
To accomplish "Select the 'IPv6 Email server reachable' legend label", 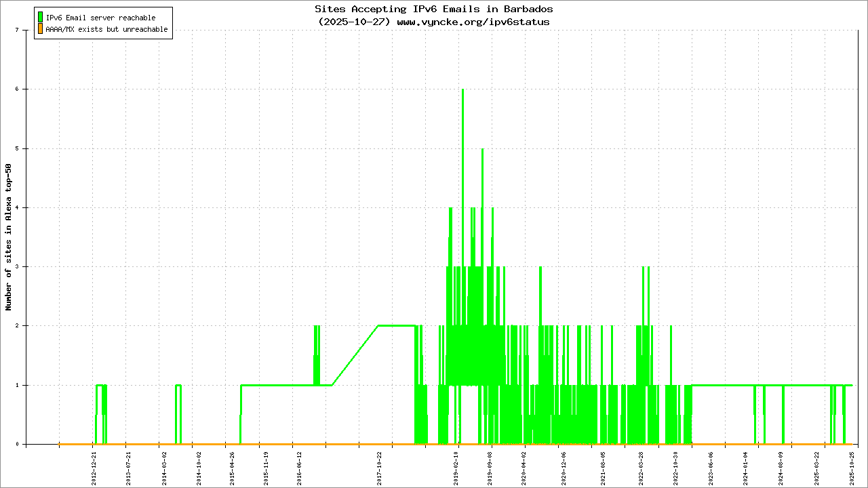I will click(100, 18).
